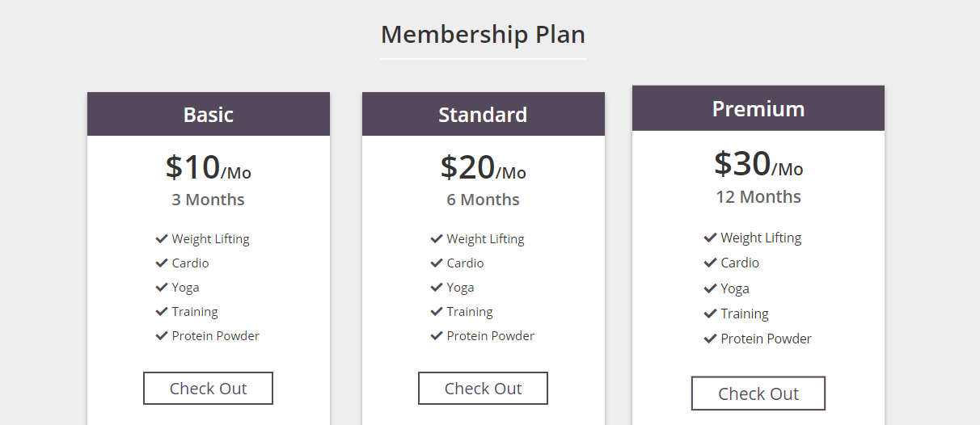Click the Training checkmark in the Standard plan
Screen dimensions: 980x425
pos(437,312)
